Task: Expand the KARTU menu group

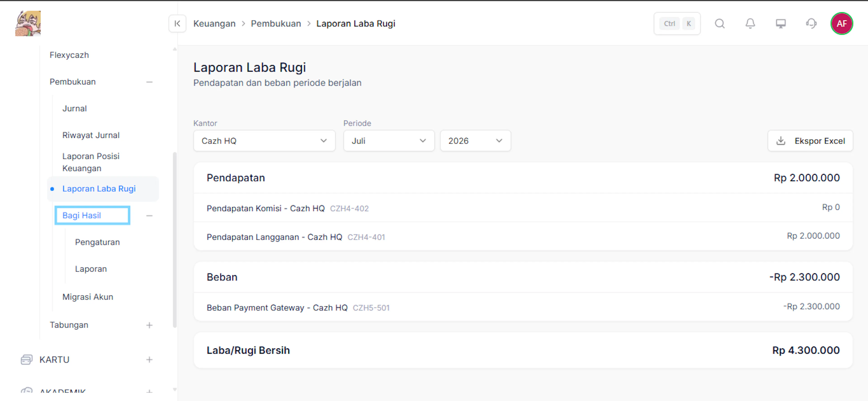Action: tap(149, 360)
